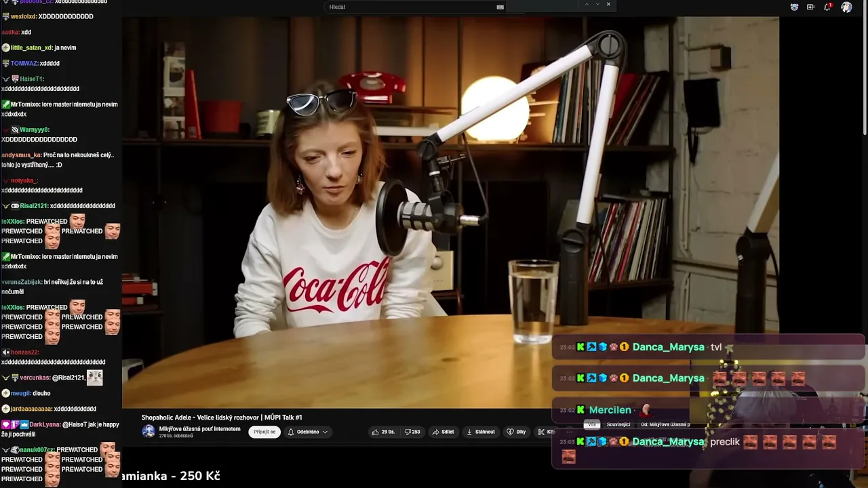The height and width of the screenshot is (488, 868).
Task: Click the first MrTomixo username in chat
Action: pos(25,104)
